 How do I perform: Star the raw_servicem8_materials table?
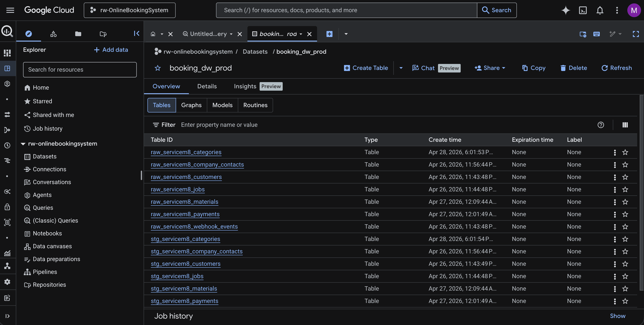(625, 202)
